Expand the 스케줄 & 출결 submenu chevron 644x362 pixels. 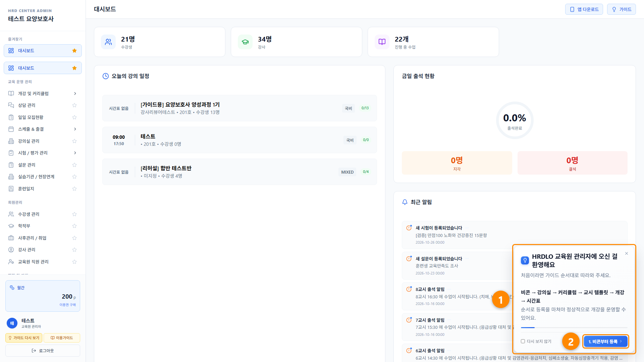[x=75, y=129]
